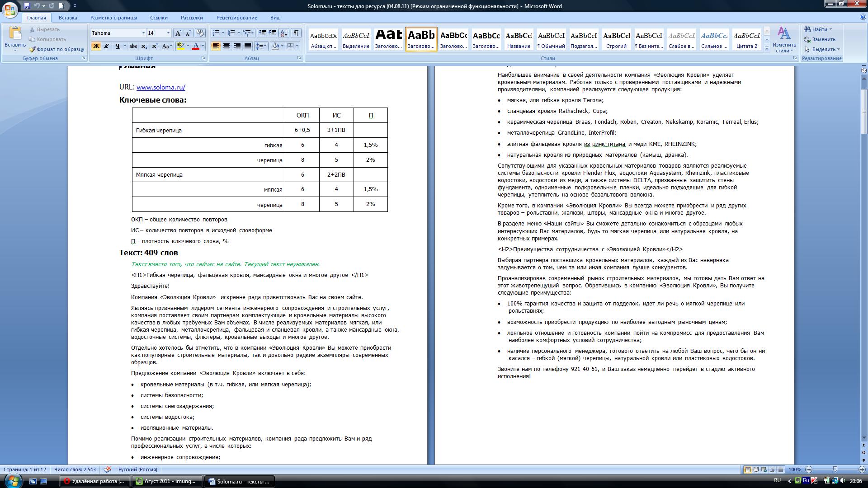Increase paragraph indent
This screenshot has width=868, height=488.
click(273, 33)
